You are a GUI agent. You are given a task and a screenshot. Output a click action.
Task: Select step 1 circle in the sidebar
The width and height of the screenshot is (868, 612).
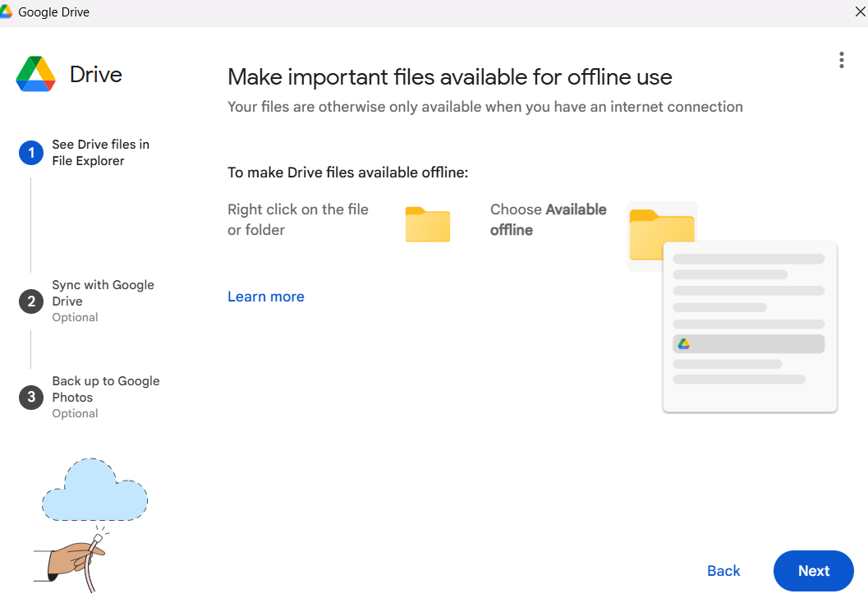[x=31, y=153]
